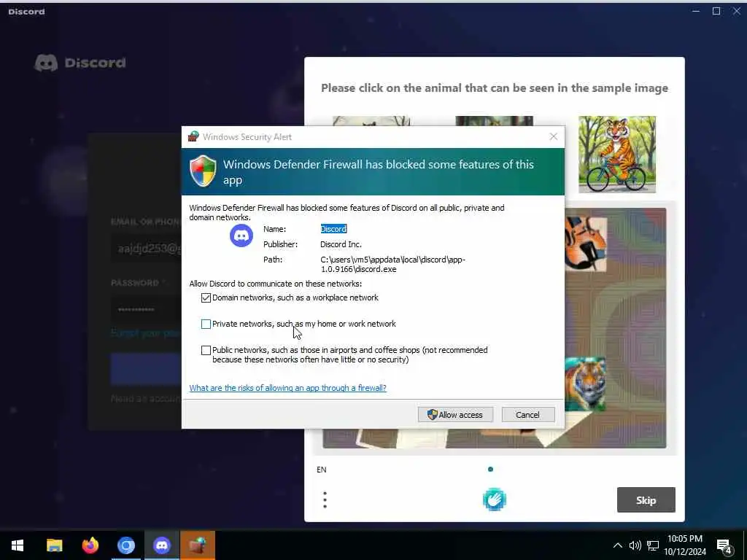The height and width of the screenshot is (560, 747).
Task: Switch to Discord in the taskbar
Action: (162, 545)
